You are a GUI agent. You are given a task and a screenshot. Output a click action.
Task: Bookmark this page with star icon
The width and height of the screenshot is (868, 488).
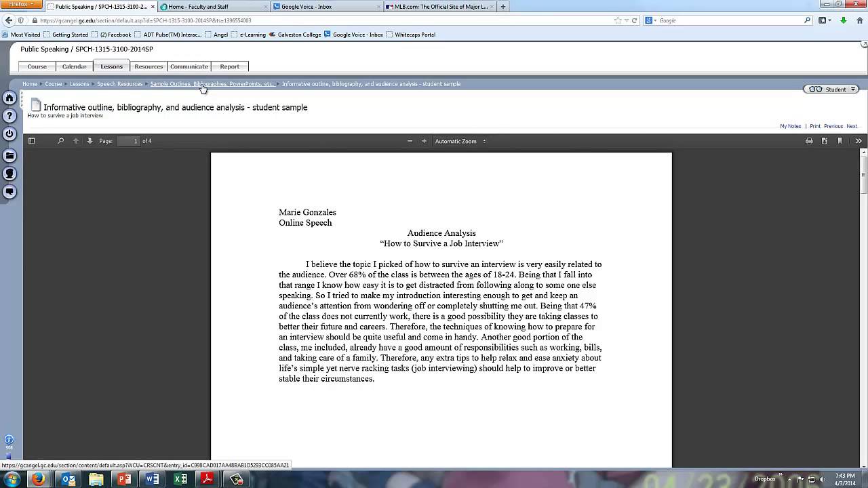617,20
